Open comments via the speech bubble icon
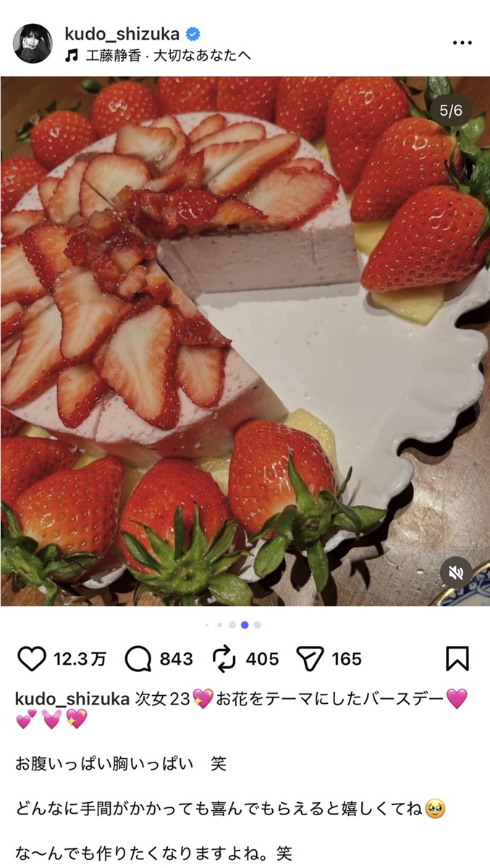Screen dimensions: 490x868 (x=138, y=658)
